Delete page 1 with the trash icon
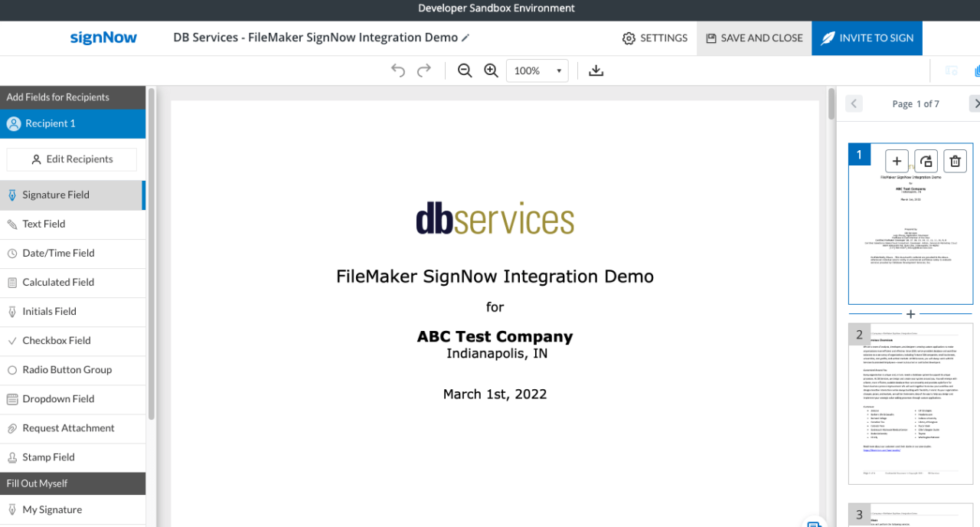Viewport: 980px width, 527px height. (955, 161)
